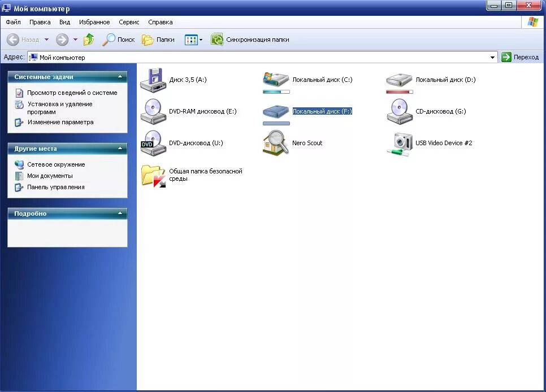Viewport: 546px width, 392px height.
Task: Click the DVD-RAM дисковод (E:) label
Action: [203, 111]
